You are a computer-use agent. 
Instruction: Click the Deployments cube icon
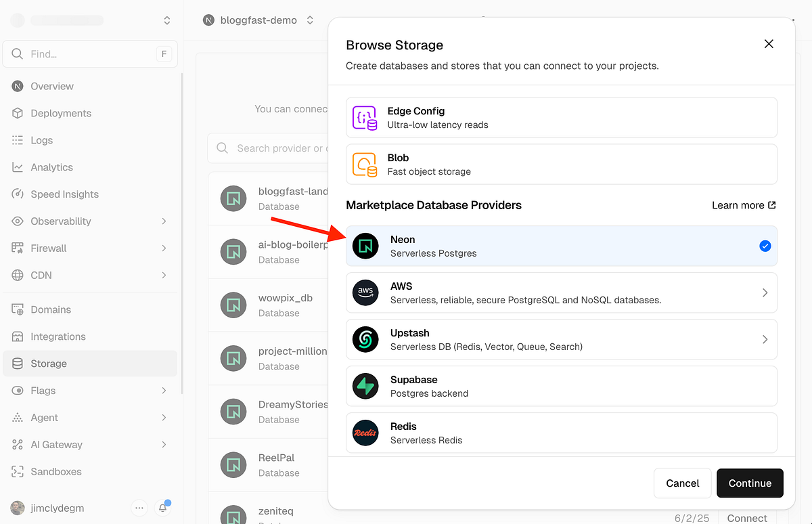pos(18,113)
